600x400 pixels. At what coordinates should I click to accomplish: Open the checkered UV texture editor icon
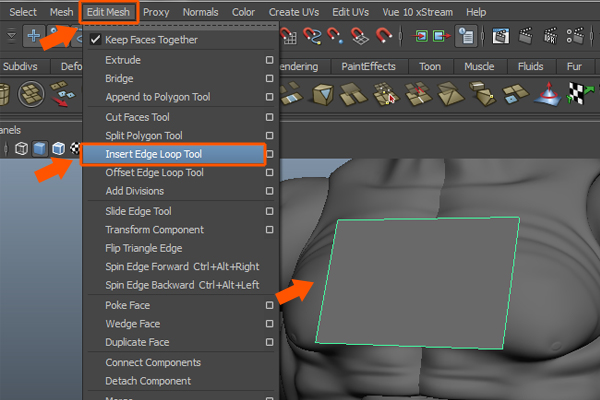(x=580, y=93)
